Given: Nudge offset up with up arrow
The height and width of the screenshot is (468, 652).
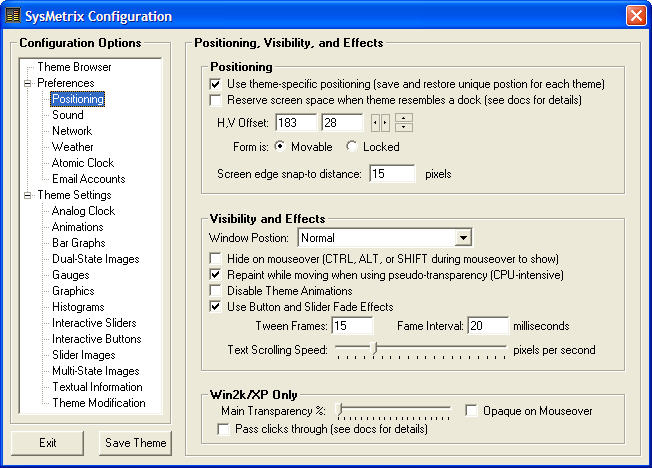Looking at the screenshot, I should point(404,118).
